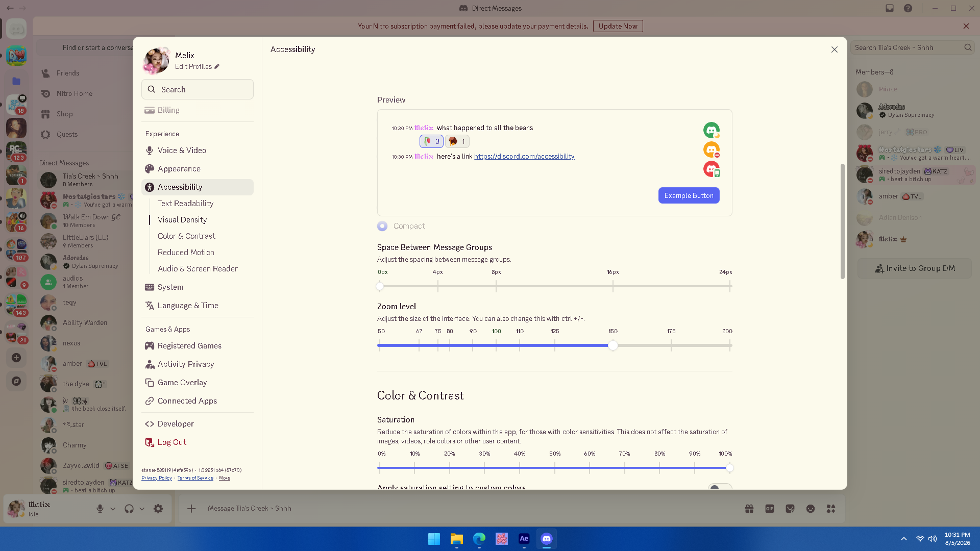980x551 pixels.
Task: Toggle microphone mute in user panel
Action: [x=100, y=509]
